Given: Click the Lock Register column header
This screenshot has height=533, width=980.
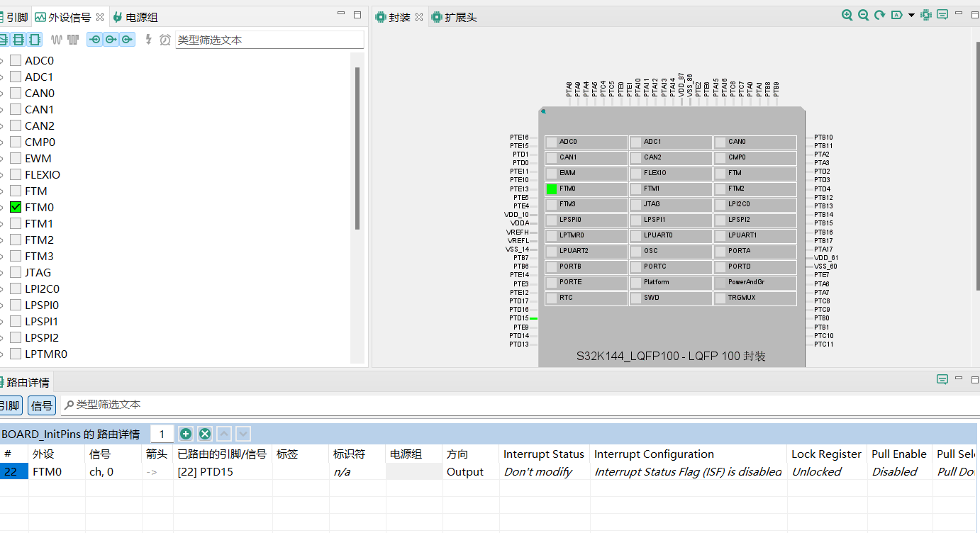Looking at the screenshot, I should pos(827,454).
